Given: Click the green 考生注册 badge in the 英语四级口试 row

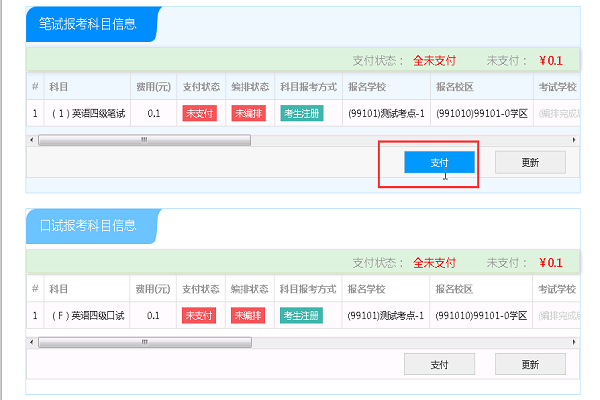Looking at the screenshot, I should click(x=302, y=316).
